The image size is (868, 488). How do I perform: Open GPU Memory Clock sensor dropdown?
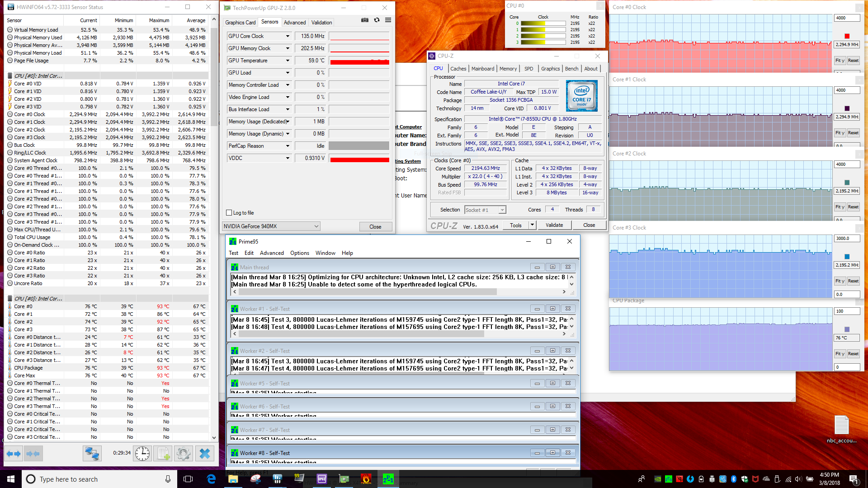pyautogui.click(x=288, y=48)
